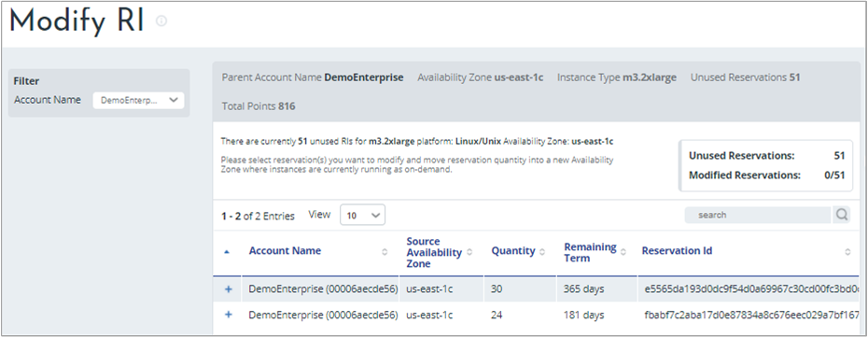Click us-east-1c in the quantity 30 row

[429, 288]
